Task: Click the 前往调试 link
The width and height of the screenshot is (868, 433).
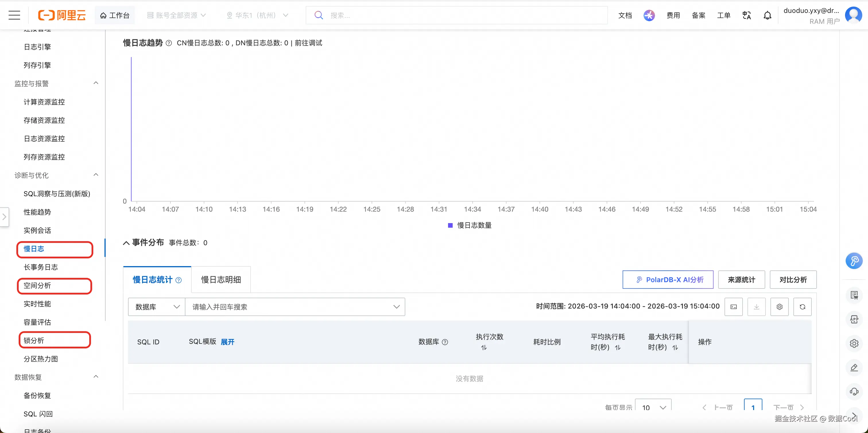Action: point(308,43)
